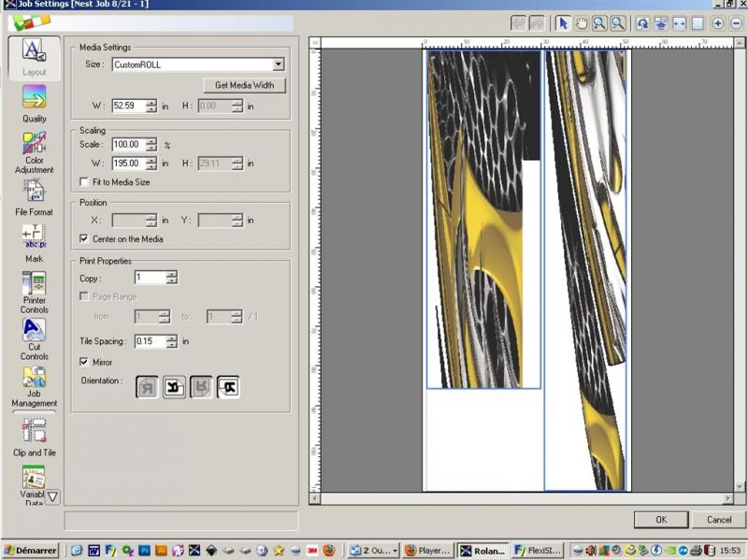Switch to the Player taskbar window
The width and height of the screenshot is (748, 560).
click(427, 551)
